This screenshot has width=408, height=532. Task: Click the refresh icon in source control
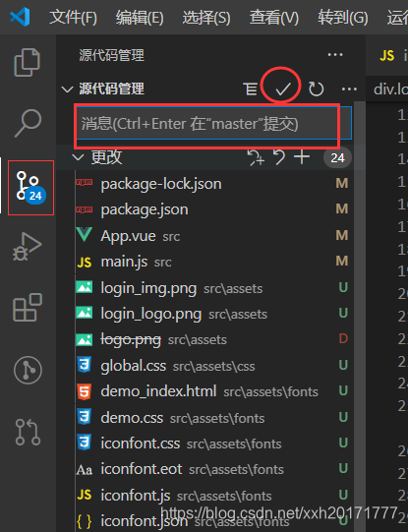[316, 89]
